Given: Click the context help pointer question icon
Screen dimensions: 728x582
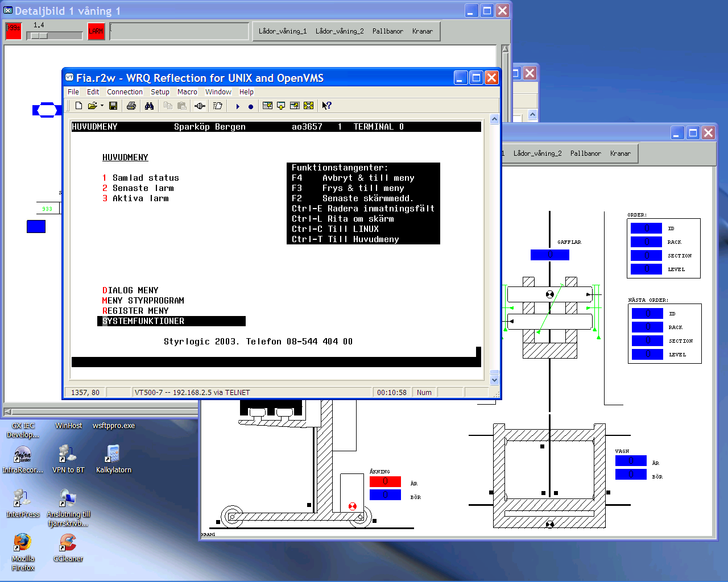Looking at the screenshot, I should (x=326, y=106).
